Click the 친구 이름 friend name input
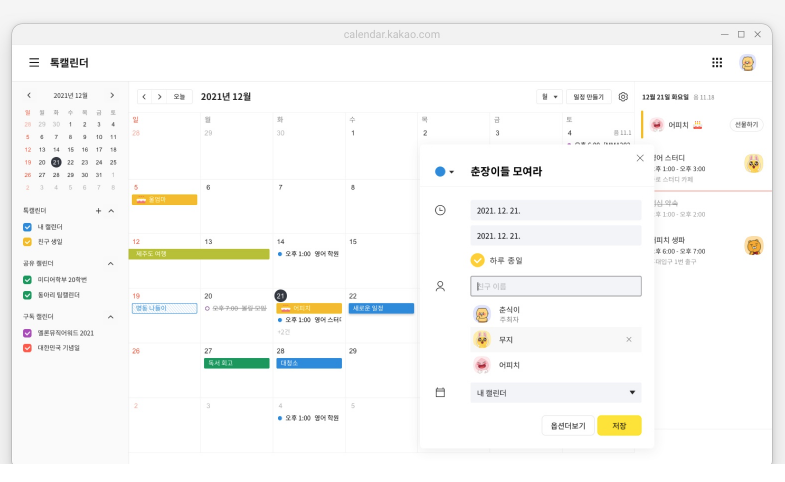The width and height of the screenshot is (785, 482). (x=556, y=286)
